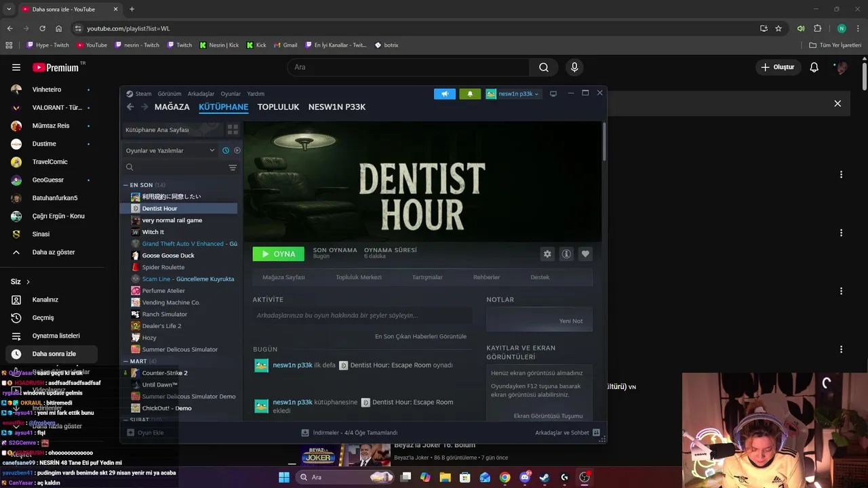Viewport: 868px width, 488px height.
Task: Click the Steam announcements megaphone icon
Action: click(x=445, y=94)
